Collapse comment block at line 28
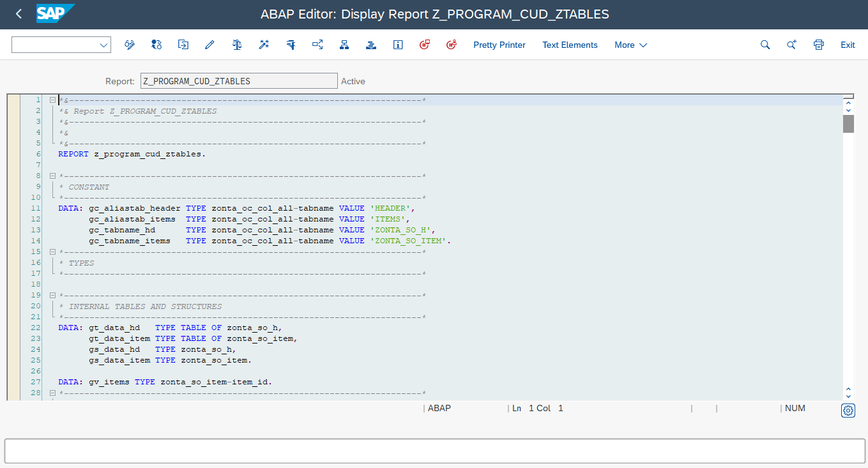The image size is (868, 468). 52,393
